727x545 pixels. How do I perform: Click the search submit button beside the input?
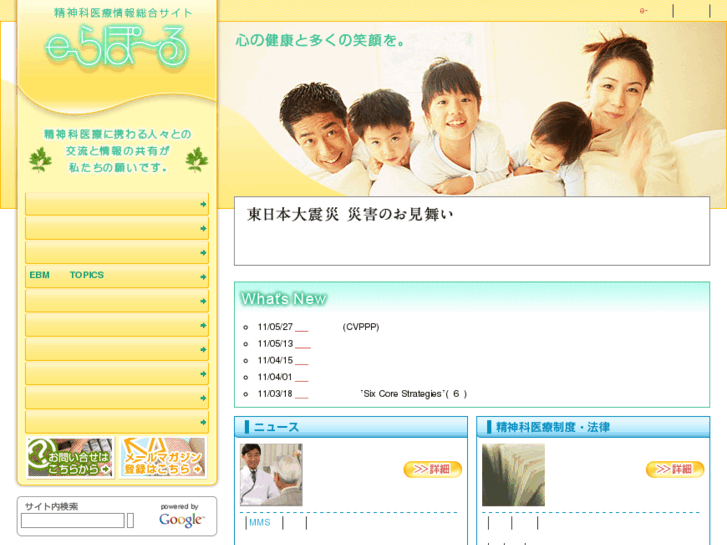[130, 520]
